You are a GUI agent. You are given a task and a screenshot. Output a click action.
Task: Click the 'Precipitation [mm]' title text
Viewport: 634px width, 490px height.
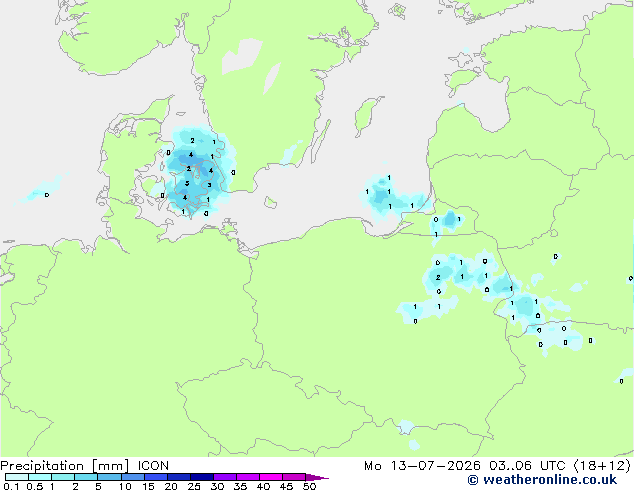coord(64,466)
